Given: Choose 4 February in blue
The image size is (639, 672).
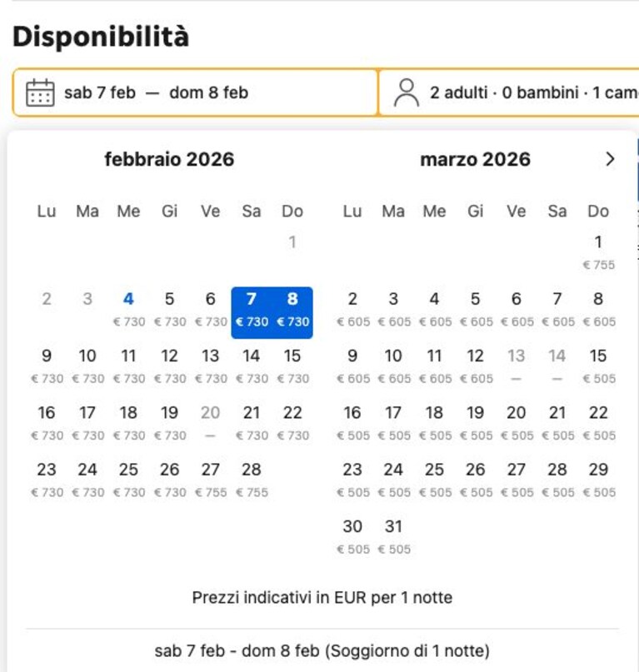Looking at the screenshot, I should coord(128,310).
